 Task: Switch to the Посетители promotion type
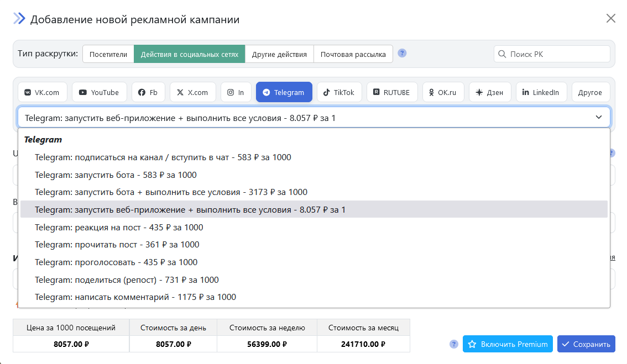(x=108, y=54)
